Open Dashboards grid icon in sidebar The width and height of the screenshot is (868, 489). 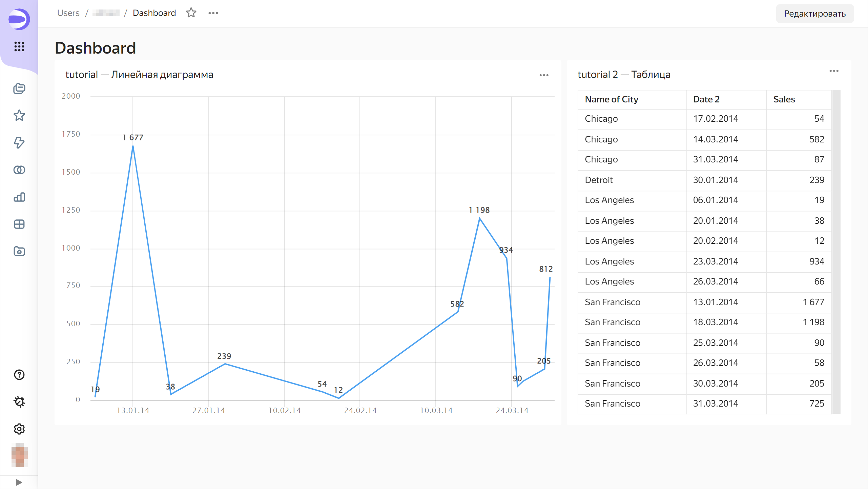(19, 224)
